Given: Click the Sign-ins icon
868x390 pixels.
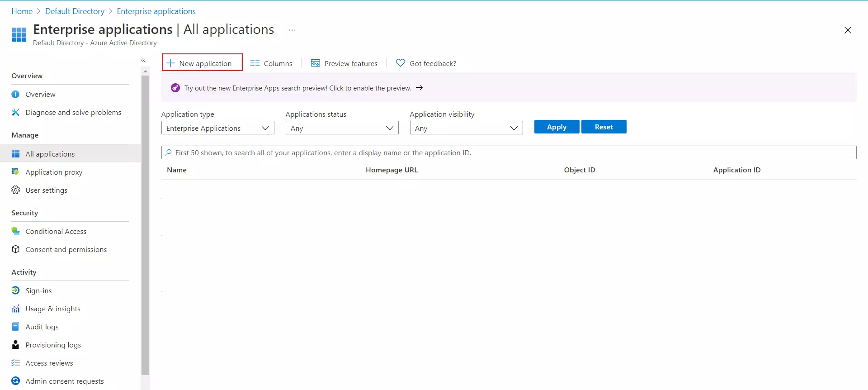Looking at the screenshot, I should [15, 290].
